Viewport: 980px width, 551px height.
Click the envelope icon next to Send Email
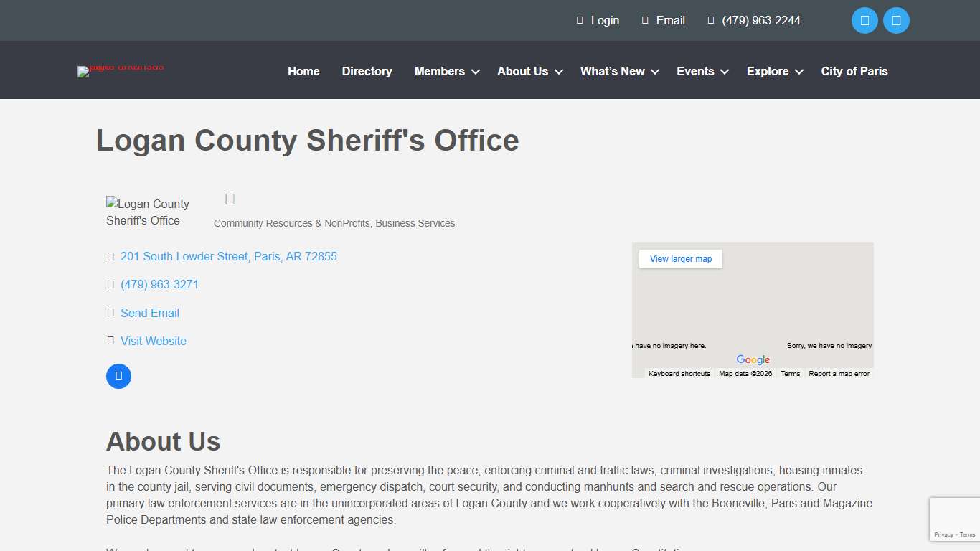110,312
